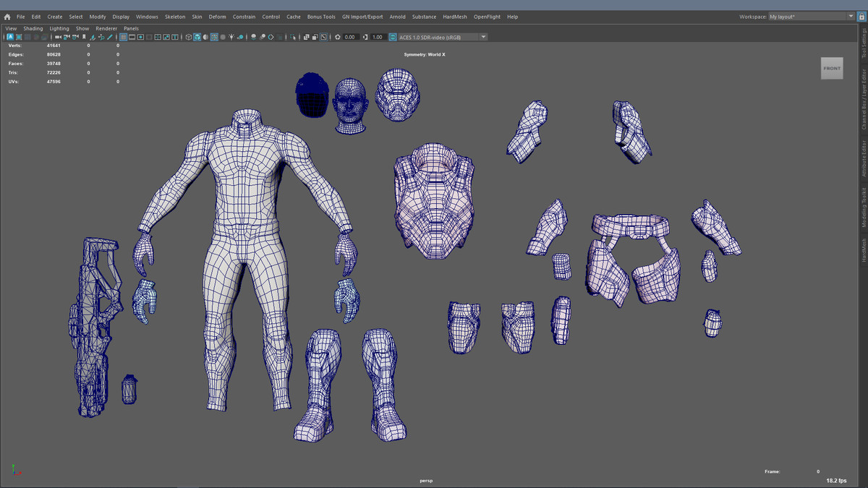Select the textured display icon
The width and height of the screenshot is (868, 488).
[215, 37]
